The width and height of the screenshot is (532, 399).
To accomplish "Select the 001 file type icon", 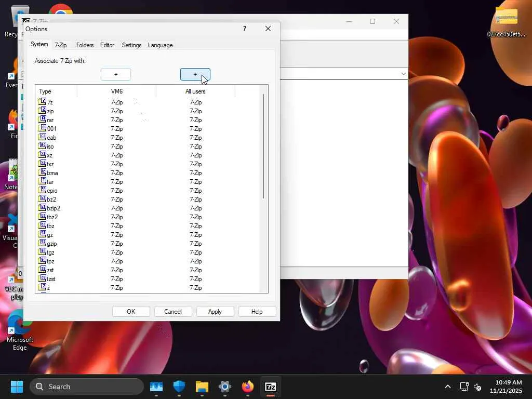I will [x=42, y=128].
